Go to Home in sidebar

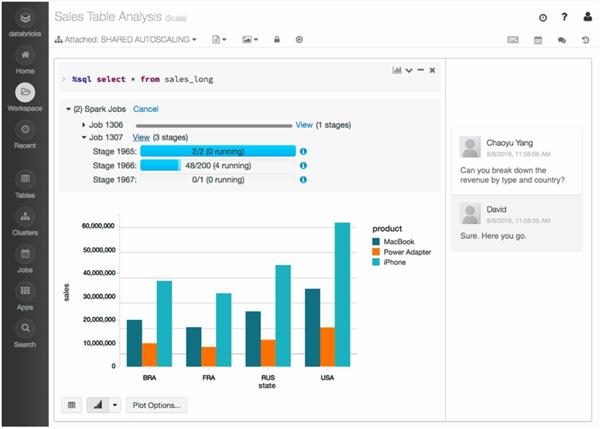coord(25,60)
